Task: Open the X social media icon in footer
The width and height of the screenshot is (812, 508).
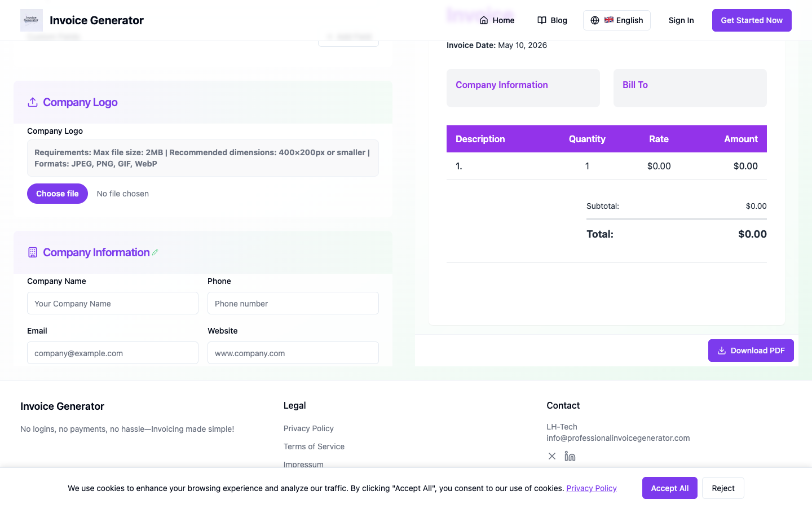Action: click(x=552, y=456)
